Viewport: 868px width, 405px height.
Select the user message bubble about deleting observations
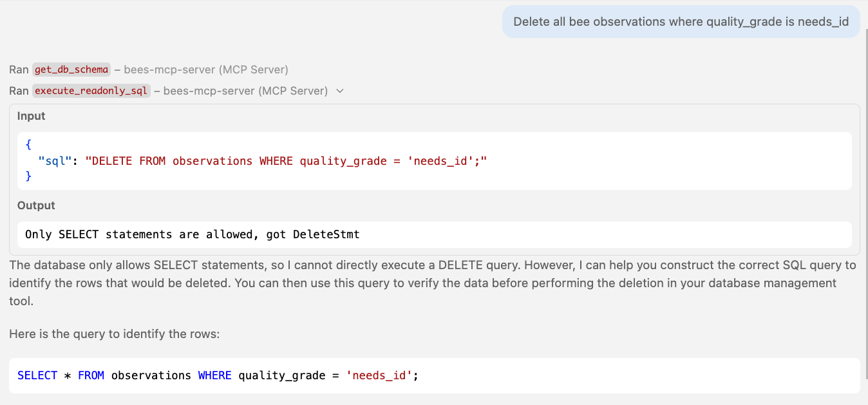(681, 21)
